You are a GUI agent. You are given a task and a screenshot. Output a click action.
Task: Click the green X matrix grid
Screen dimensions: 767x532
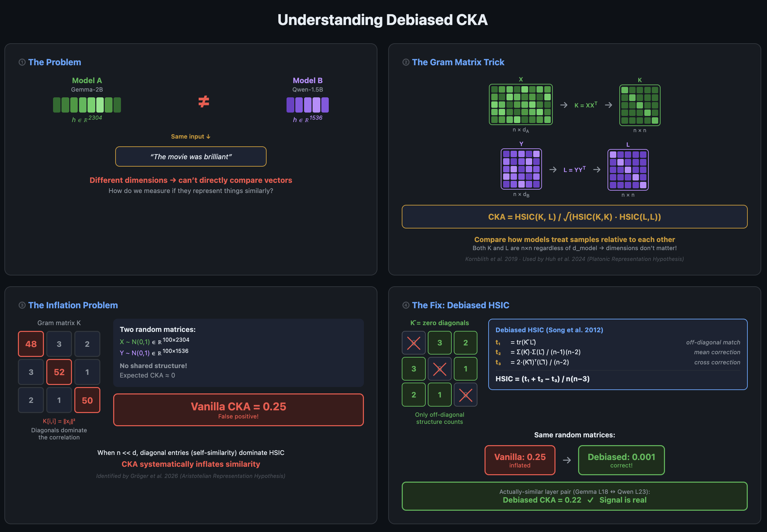point(521,104)
